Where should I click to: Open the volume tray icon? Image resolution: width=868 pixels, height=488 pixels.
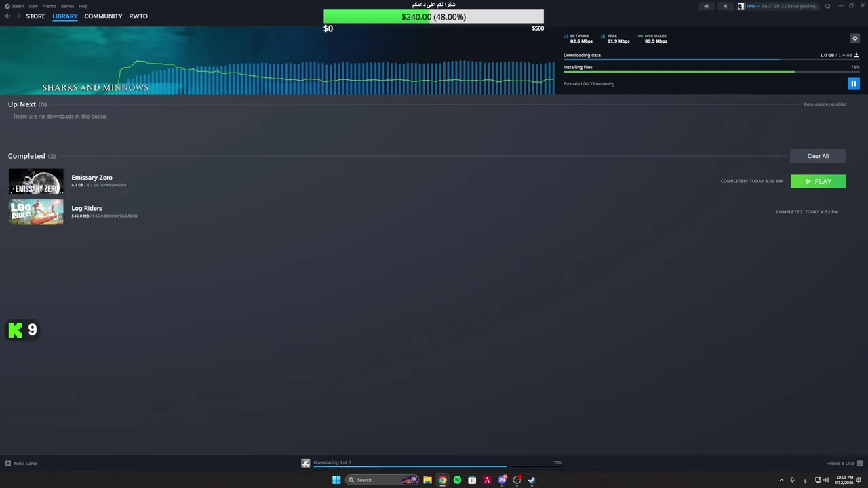826,480
